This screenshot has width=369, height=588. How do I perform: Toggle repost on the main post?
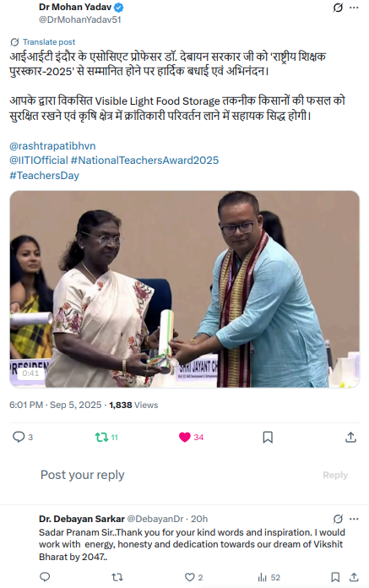pyautogui.click(x=106, y=438)
